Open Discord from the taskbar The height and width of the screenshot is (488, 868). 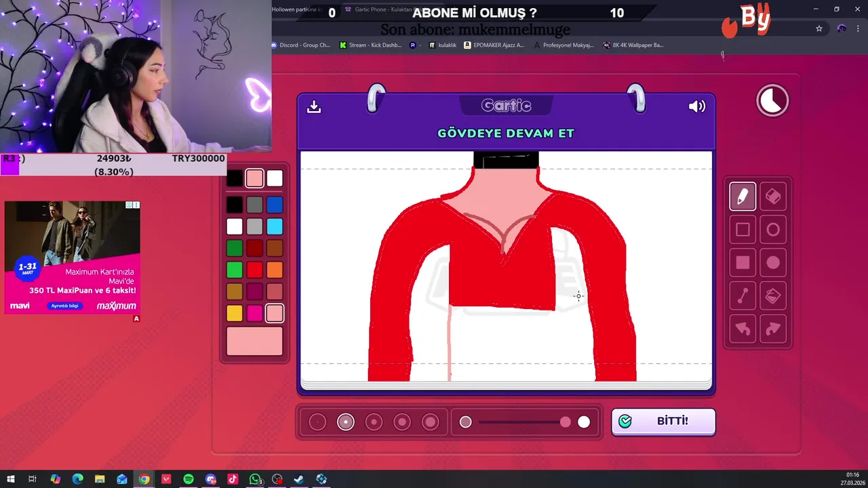point(211,479)
